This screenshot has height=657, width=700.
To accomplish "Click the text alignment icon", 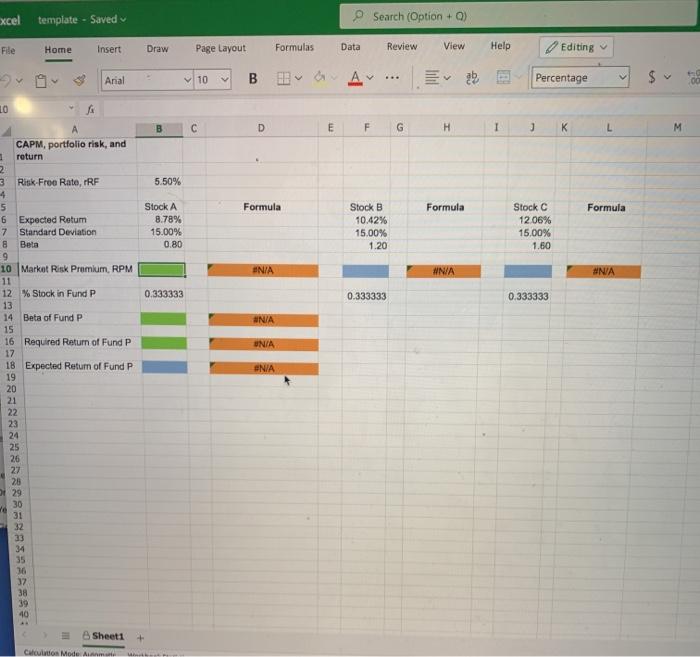I will tap(432, 78).
